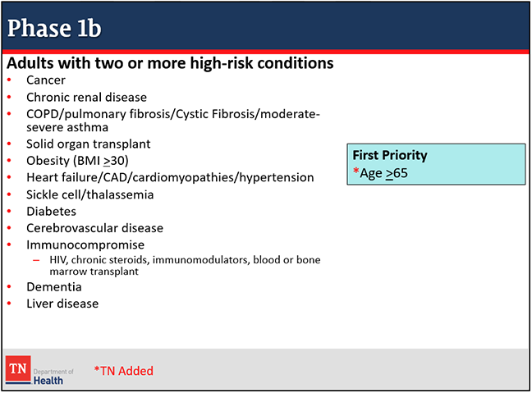The width and height of the screenshot is (532, 393).
Task: Select the HIV, chronic steroids sub-bullet text
Action: (185, 266)
